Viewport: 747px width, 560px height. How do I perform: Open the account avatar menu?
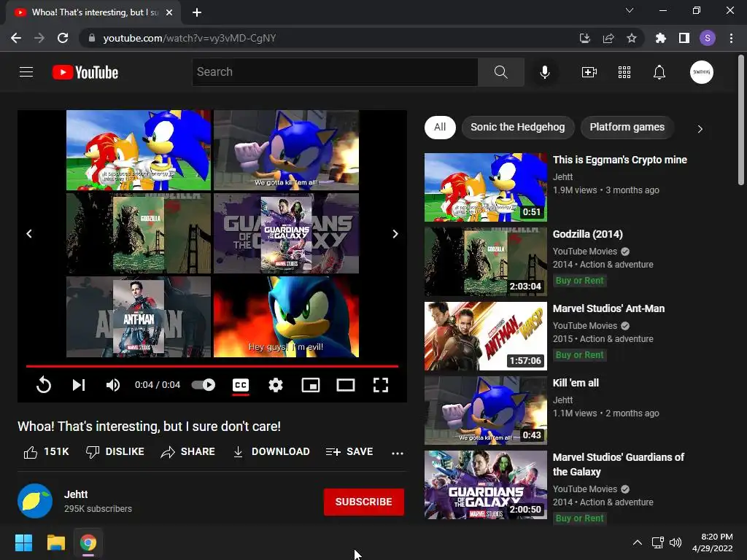tap(701, 72)
